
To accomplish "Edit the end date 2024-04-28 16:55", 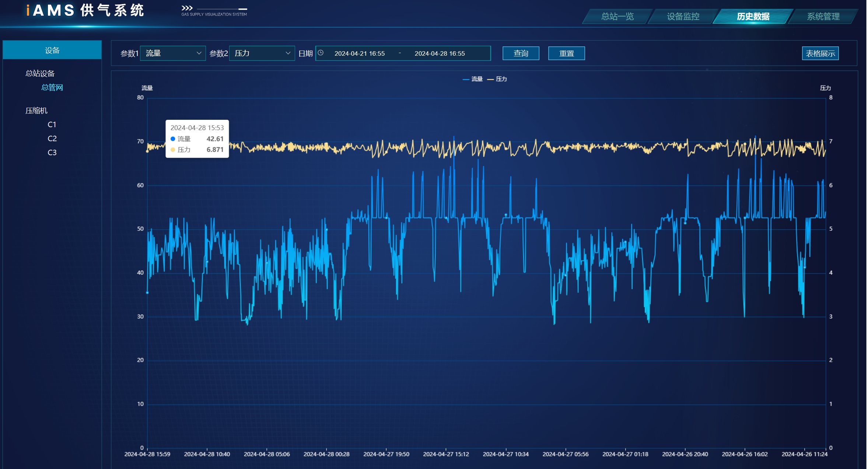I will 440,53.
